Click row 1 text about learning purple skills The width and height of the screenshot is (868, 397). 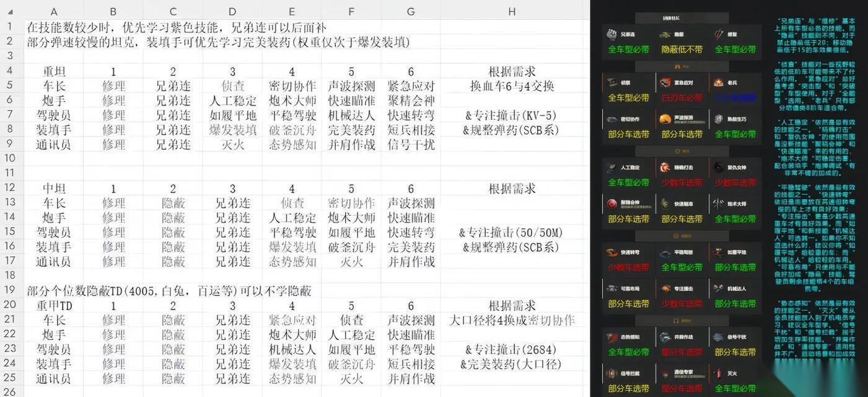177,28
